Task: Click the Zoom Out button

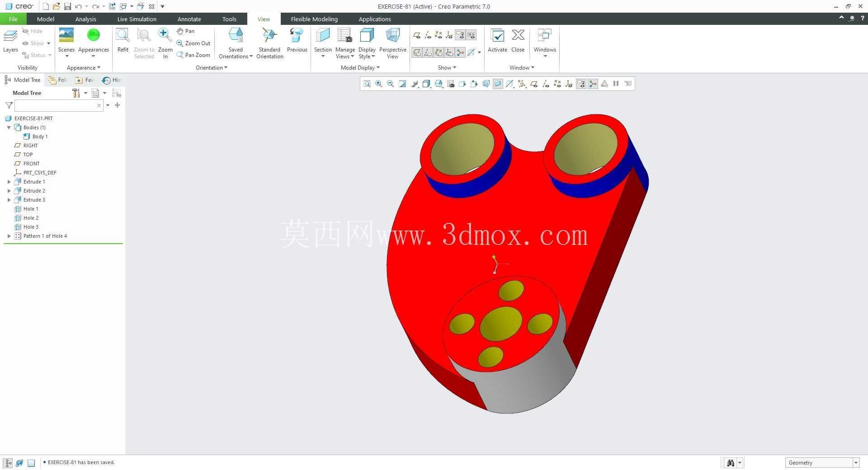Action: (193, 43)
